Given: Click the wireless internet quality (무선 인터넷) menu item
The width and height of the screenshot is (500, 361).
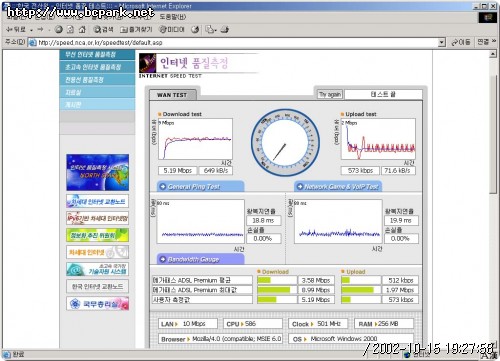Looking at the screenshot, I should pos(97,55).
